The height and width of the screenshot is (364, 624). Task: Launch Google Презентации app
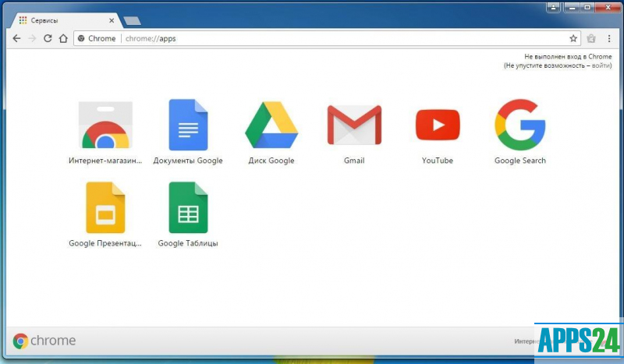(105, 208)
